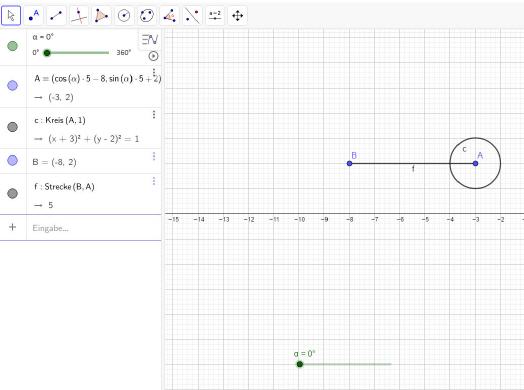The height and width of the screenshot is (390, 524).
Task: Toggle visibility of segment f
Action: coord(13,193)
